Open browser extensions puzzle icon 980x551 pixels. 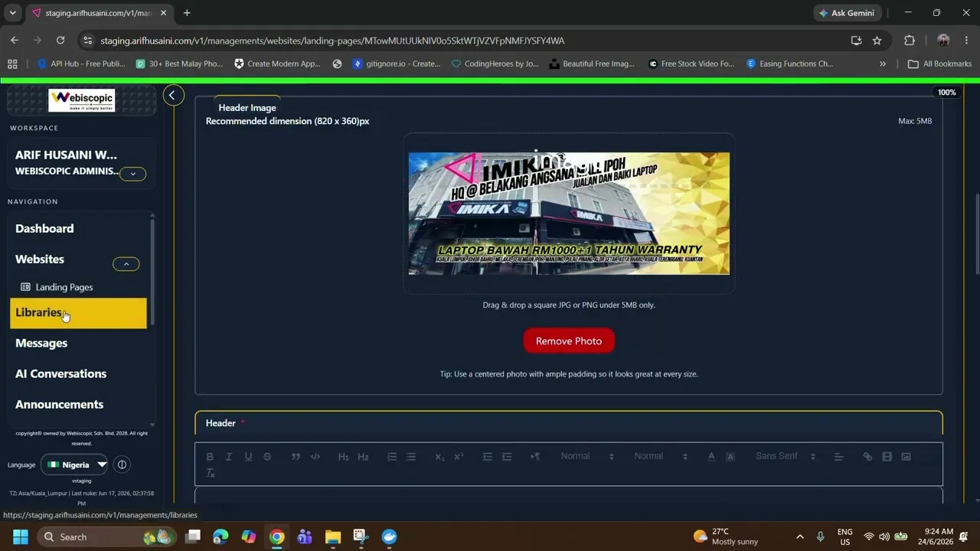click(x=910, y=41)
